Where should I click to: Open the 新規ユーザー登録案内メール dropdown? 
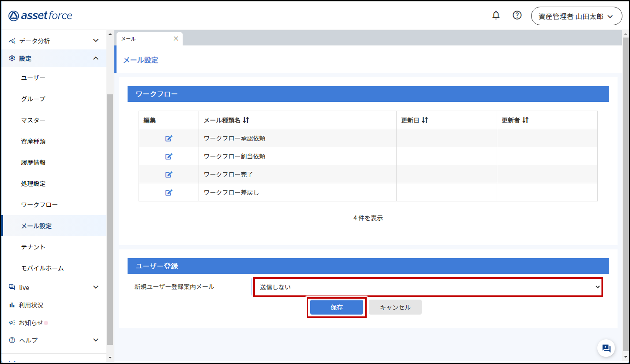(428, 287)
